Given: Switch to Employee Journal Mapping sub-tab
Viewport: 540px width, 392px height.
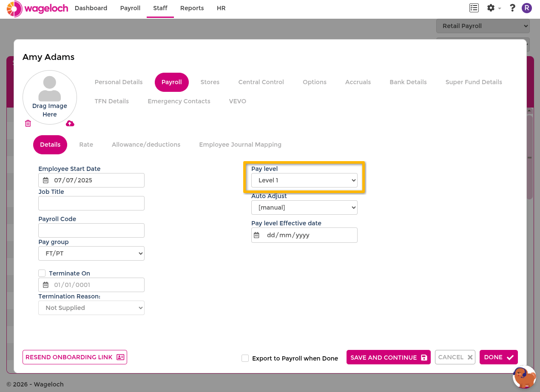Looking at the screenshot, I should (240, 145).
